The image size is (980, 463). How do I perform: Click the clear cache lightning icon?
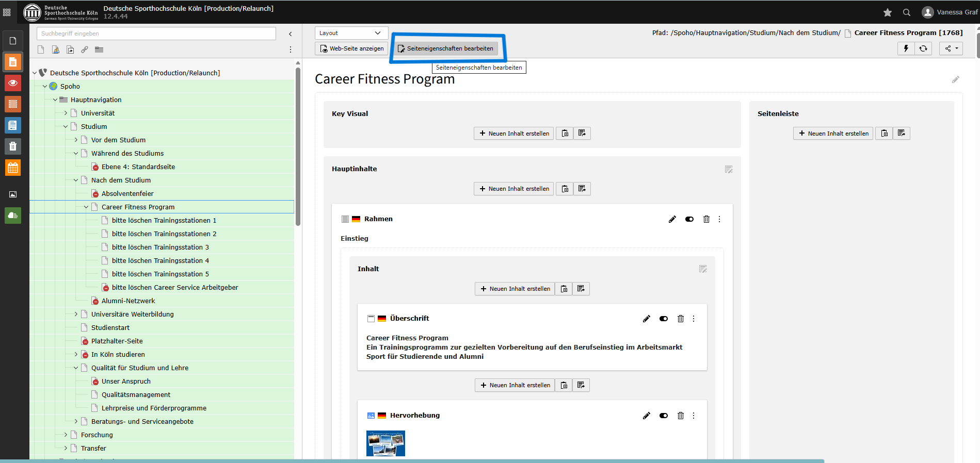(x=906, y=48)
